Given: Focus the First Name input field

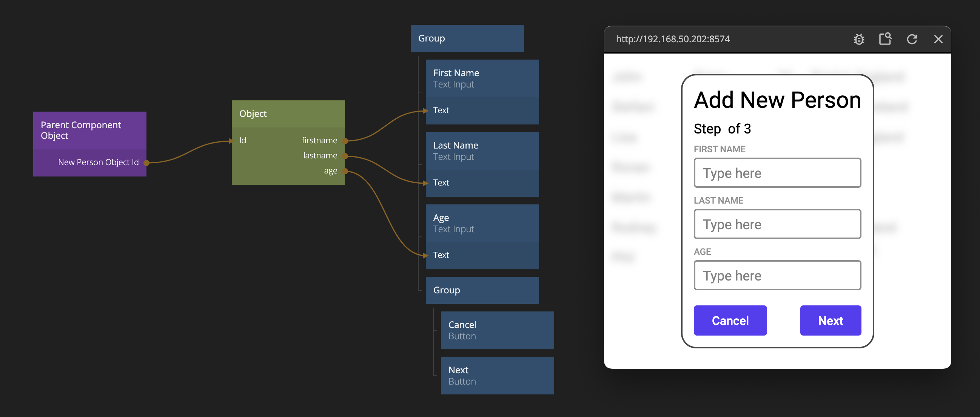Looking at the screenshot, I should (777, 173).
